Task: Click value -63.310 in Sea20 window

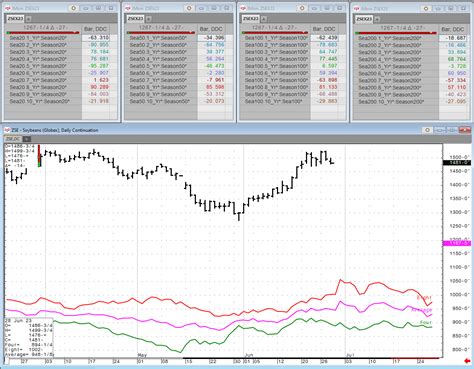Action: pyautogui.click(x=99, y=38)
